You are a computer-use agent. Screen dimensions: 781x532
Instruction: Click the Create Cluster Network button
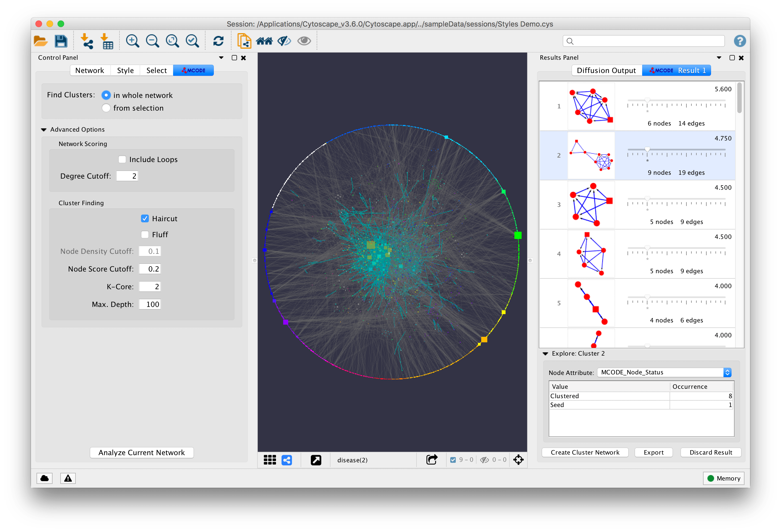[x=585, y=452]
